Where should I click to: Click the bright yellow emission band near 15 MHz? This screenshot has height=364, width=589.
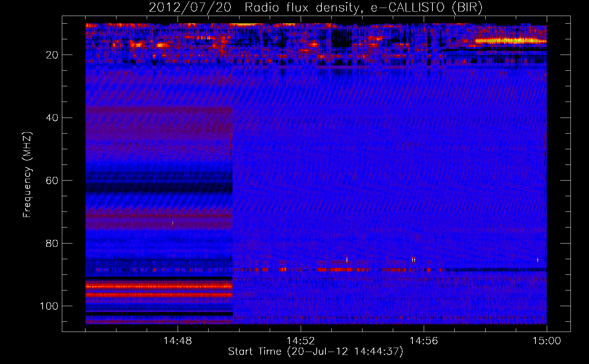click(511, 41)
